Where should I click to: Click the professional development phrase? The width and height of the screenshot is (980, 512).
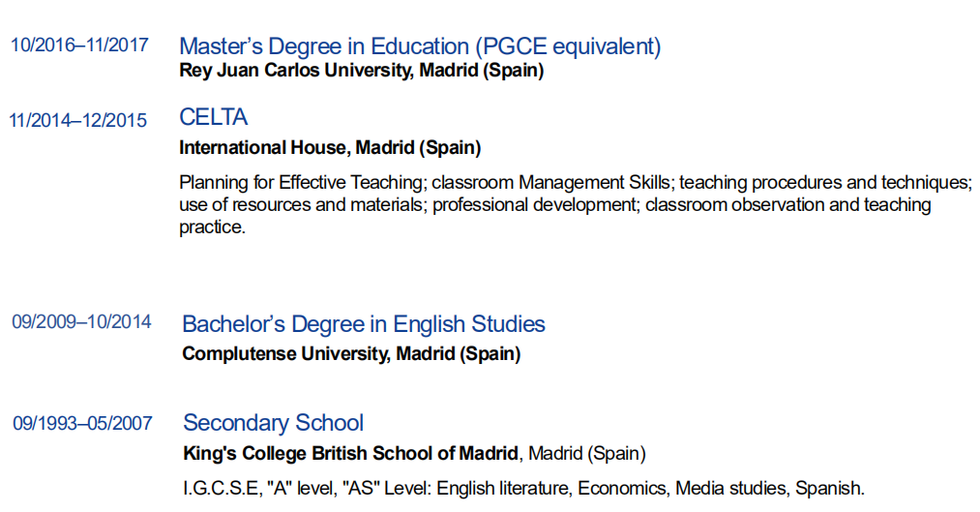[534, 204]
